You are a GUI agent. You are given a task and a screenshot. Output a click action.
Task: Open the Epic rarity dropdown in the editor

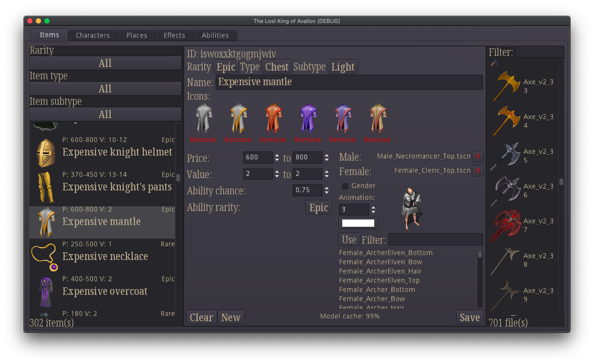point(226,67)
